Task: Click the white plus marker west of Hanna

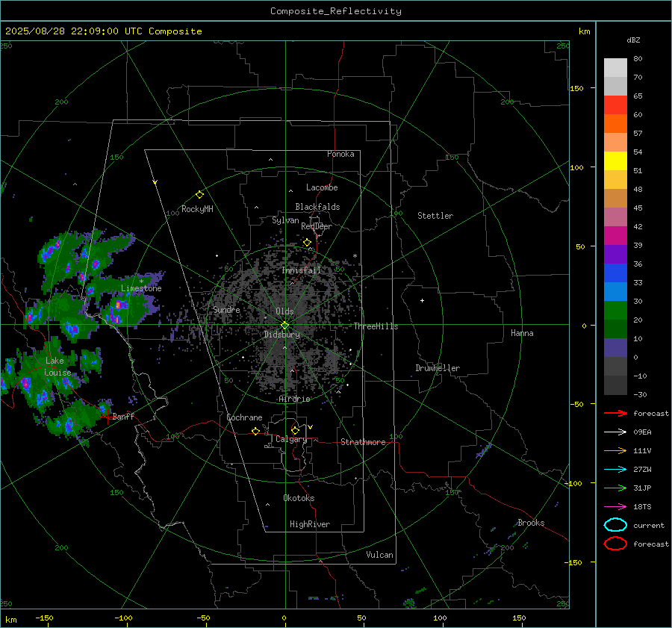Action: tap(422, 300)
